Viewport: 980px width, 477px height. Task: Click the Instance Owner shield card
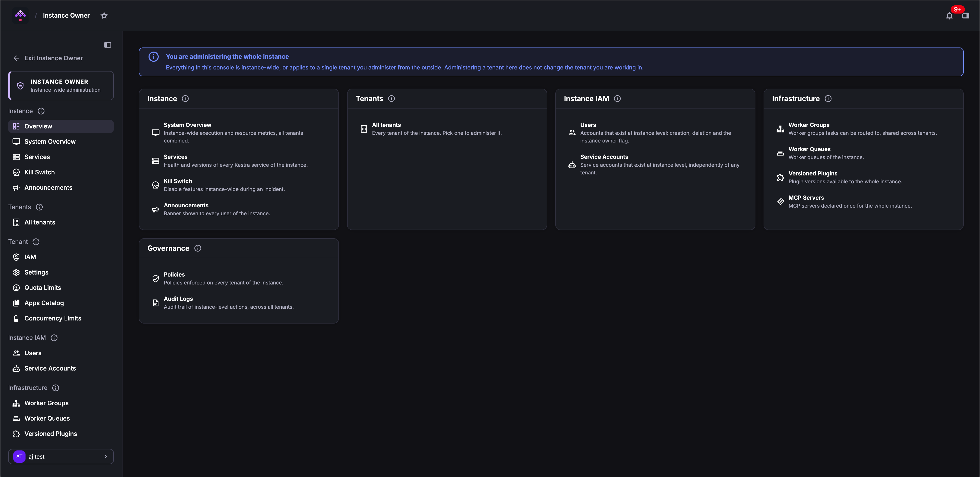click(x=61, y=86)
